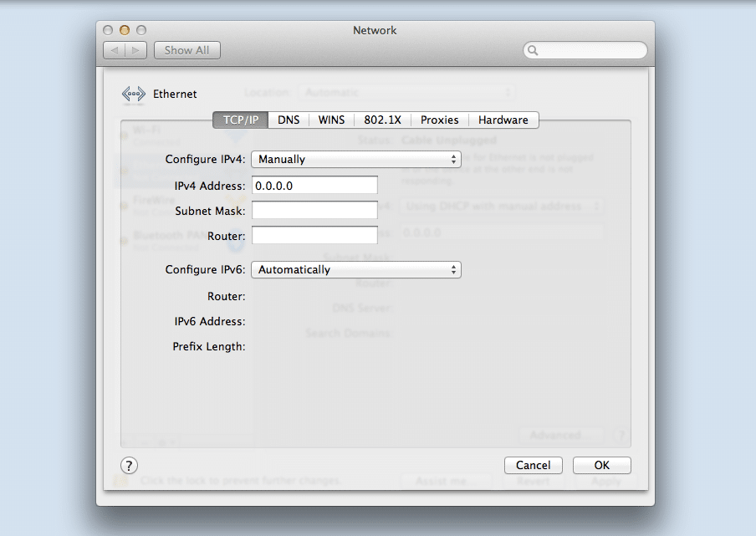Open the Location dropdown

coord(407,92)
